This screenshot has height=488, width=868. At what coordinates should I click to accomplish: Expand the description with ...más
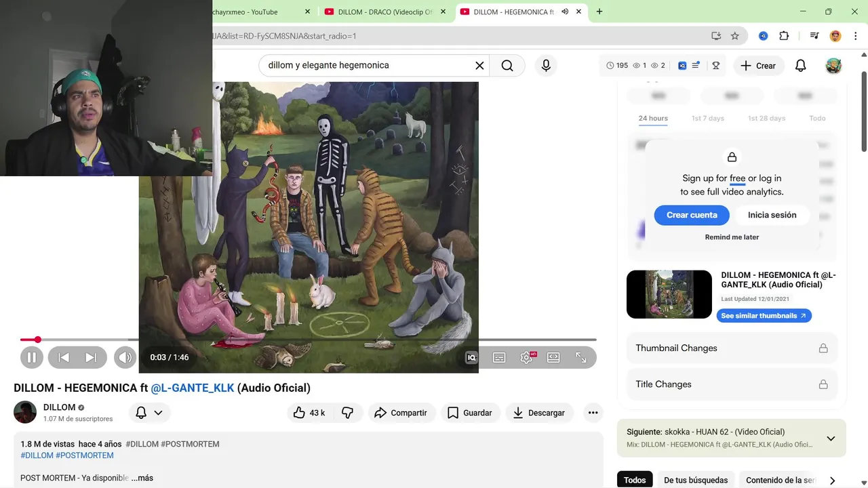[x=142, y=478]
